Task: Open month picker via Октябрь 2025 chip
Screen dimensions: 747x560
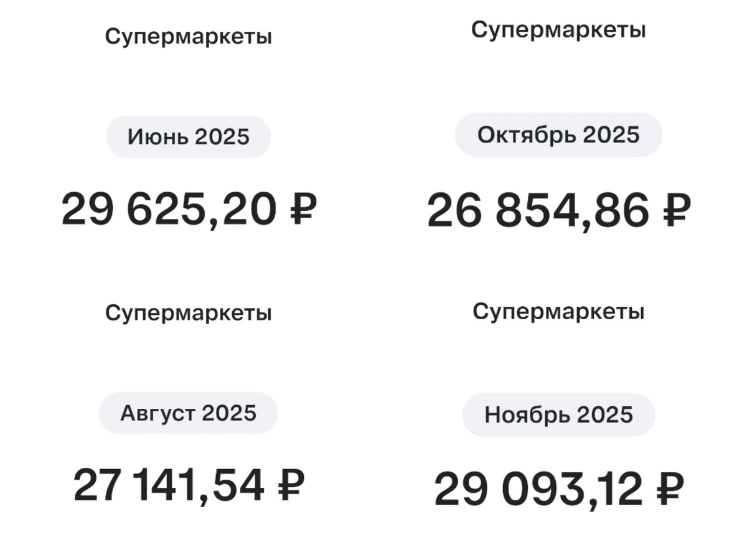Action: (x=558, y=134)
